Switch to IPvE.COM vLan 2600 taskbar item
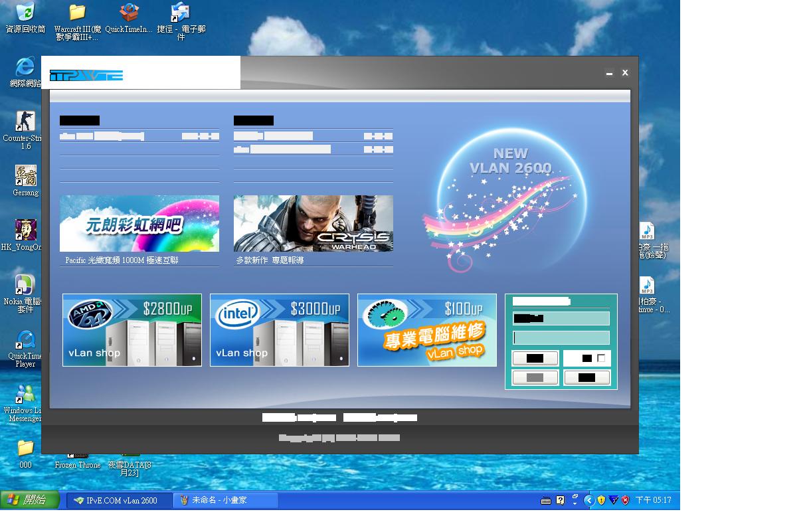 tap(118, 500)
